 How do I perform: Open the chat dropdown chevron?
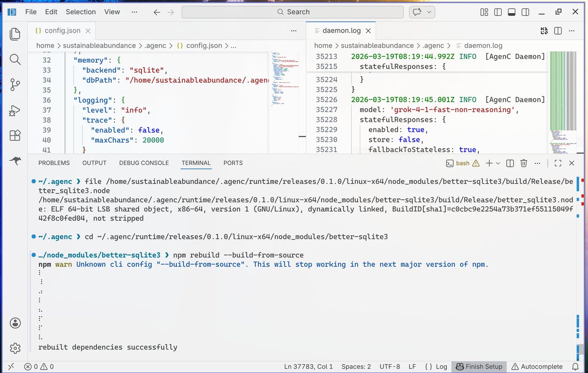(429, 12)
